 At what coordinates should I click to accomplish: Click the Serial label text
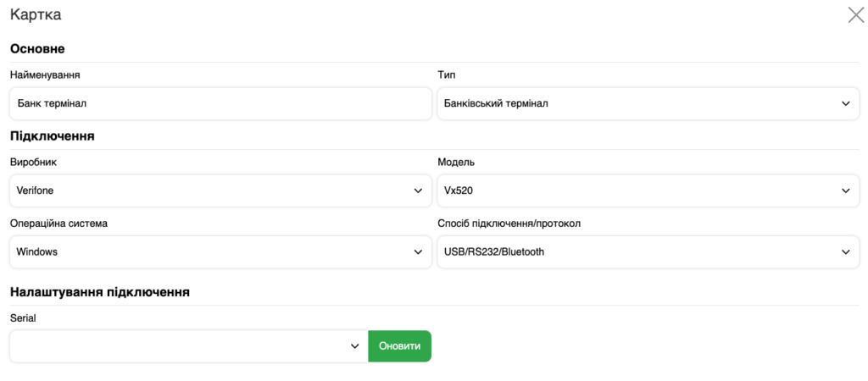(23, 317)
